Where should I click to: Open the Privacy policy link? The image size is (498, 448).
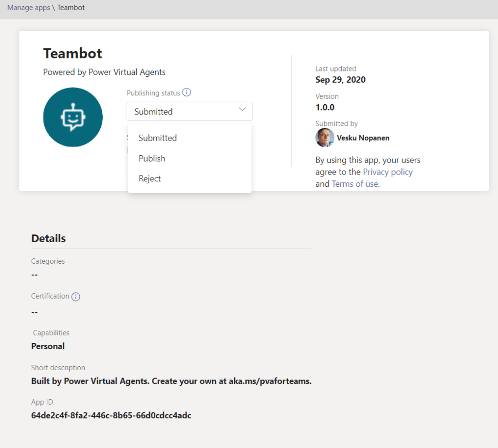387,172
